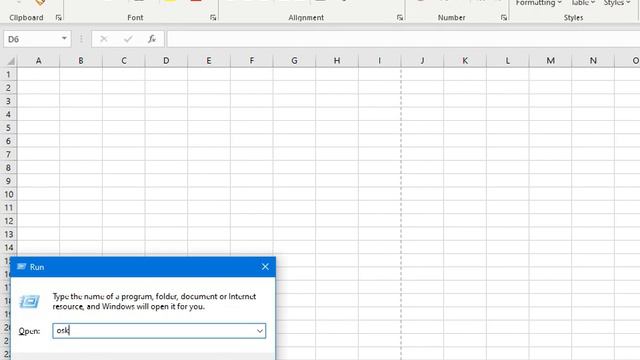Click the Run dialog title icon

[x=21, y=267]
